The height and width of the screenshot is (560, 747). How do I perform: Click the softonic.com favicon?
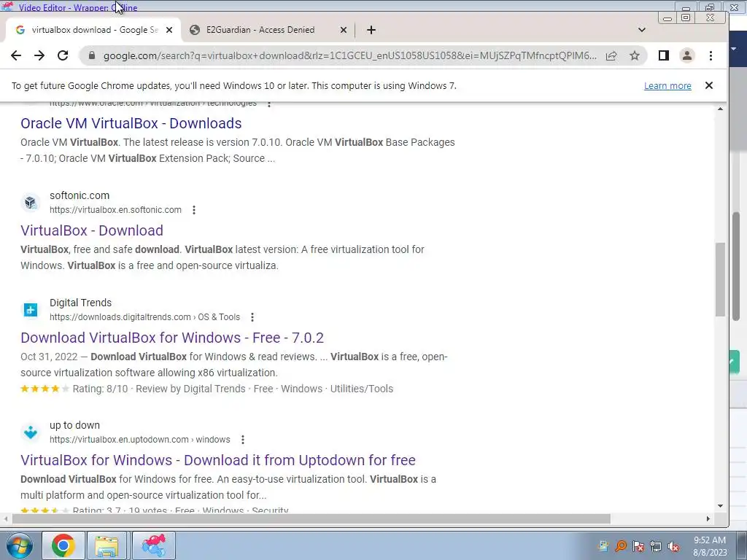(x=31, y=203)
